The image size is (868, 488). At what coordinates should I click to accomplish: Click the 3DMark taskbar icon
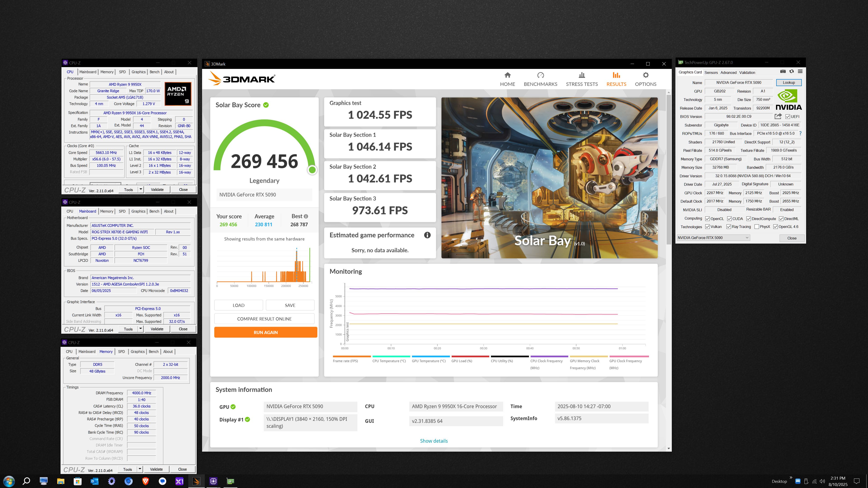point(196,481)
